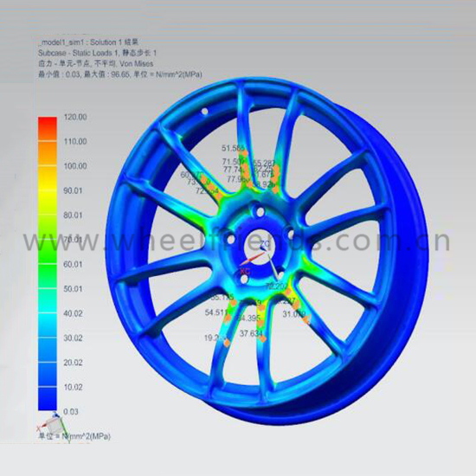Click the 110.00 legend value label
476x476 pixels.
pyautogui.click(x=75, y=141)
